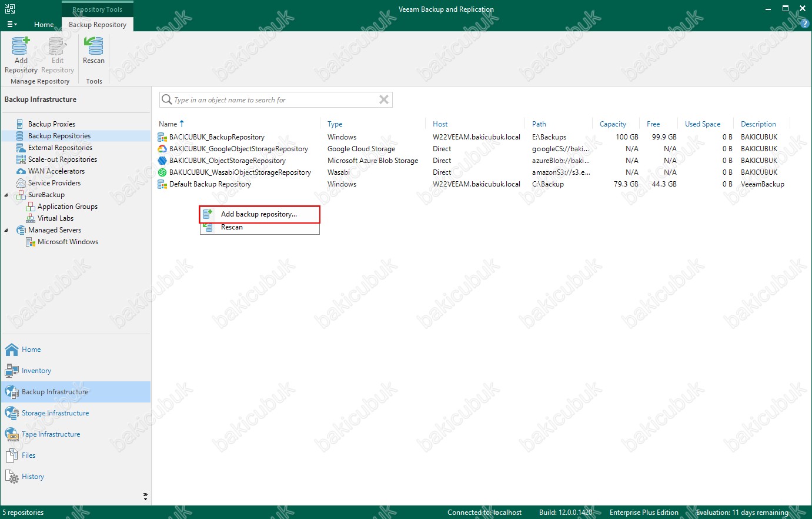Click the Backup Proxies tree icon

point(21,124)
